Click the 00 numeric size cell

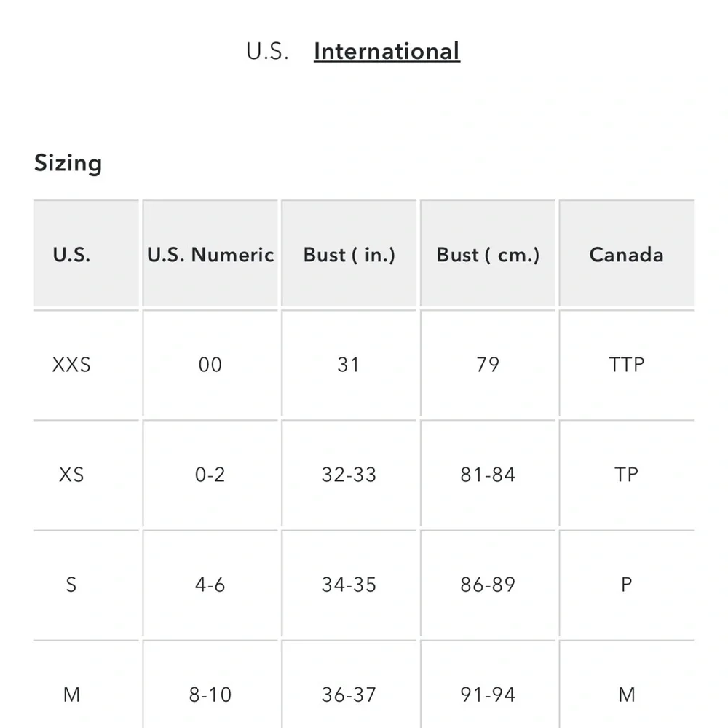pyautogui.click(x=210, y=365)
